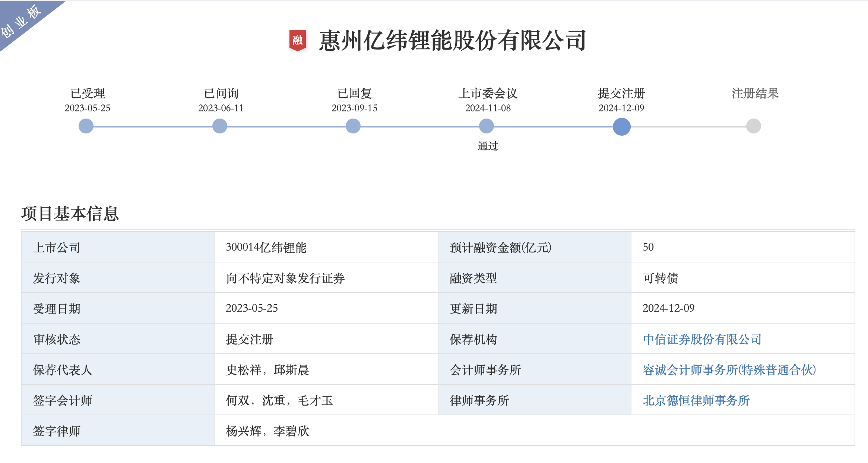
Task: Click the 更新日期 value 2024-12-09
Action: (x=669, y=308)
